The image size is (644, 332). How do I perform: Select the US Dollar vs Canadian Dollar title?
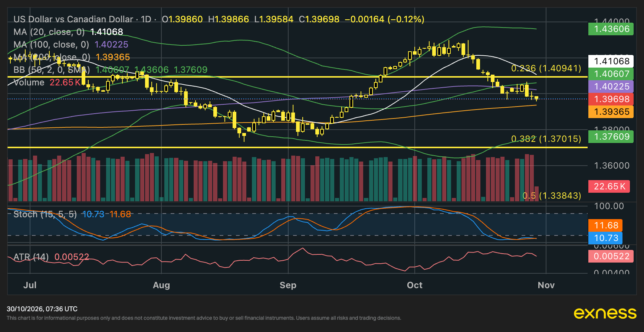(x=73, y=19)
